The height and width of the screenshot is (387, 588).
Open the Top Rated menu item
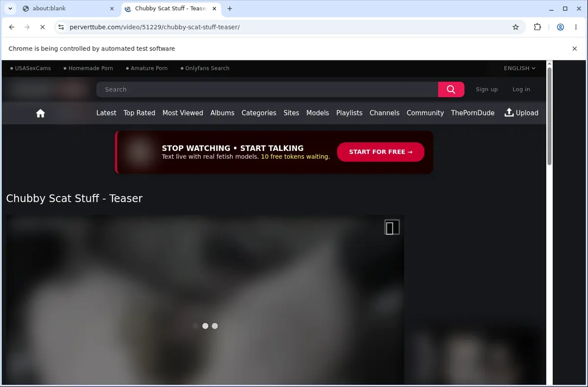coord(139,113)
